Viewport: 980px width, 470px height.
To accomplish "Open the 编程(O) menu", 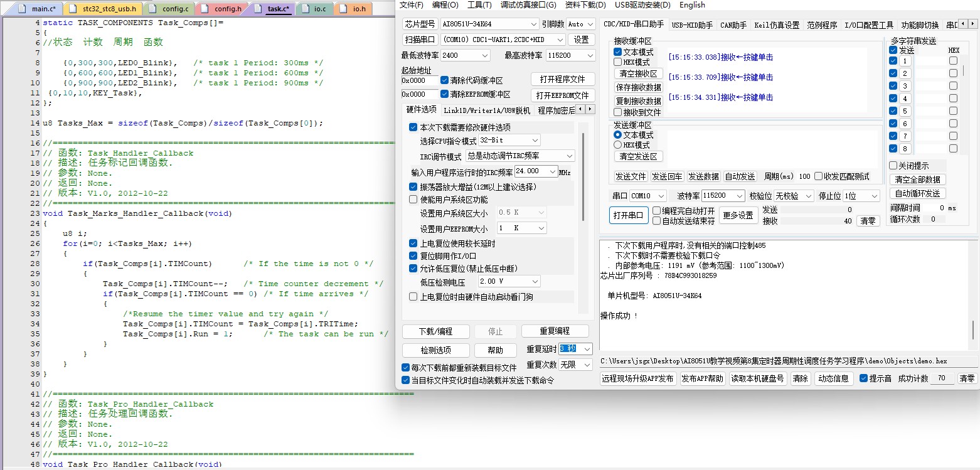I will [x=445, y=5].
